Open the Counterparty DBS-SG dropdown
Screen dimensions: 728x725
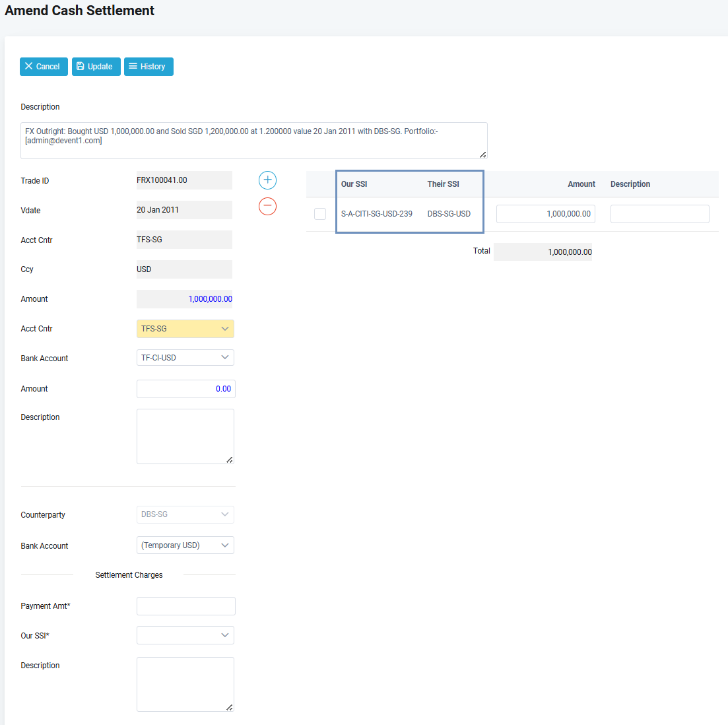[185, 514]
